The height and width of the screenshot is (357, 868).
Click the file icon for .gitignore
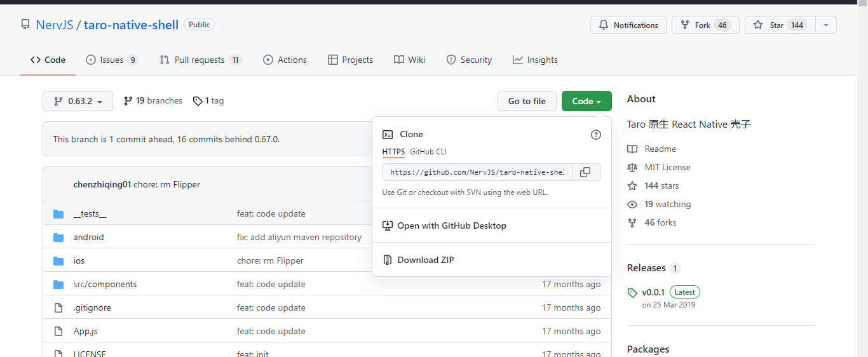pos(58,308)
